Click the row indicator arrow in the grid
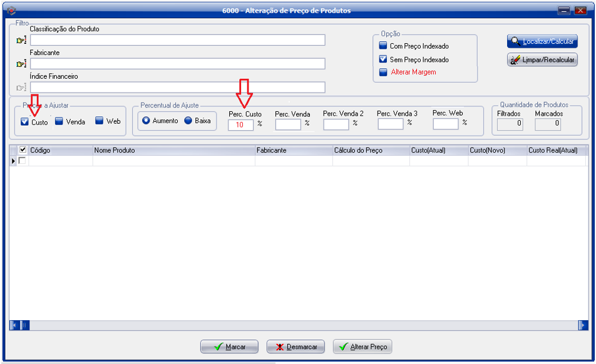This screenshot has height=364, width=596. point(13,161)
